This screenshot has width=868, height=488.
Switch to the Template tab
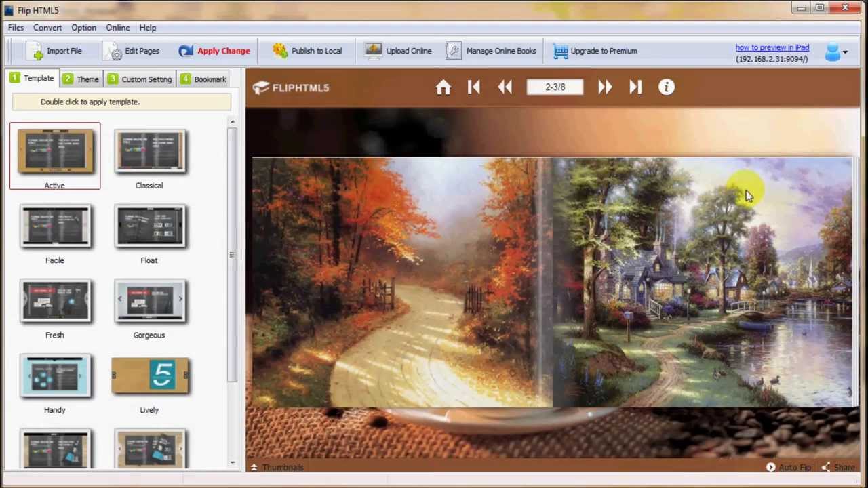pyautogui.click(x=32, y=79)
